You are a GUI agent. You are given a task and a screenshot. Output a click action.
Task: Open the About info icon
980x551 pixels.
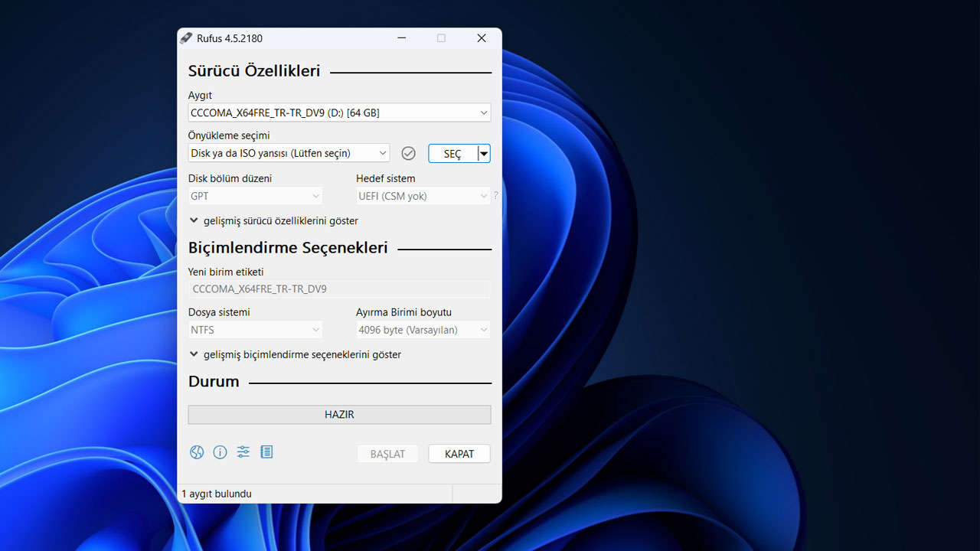(220, 452)
